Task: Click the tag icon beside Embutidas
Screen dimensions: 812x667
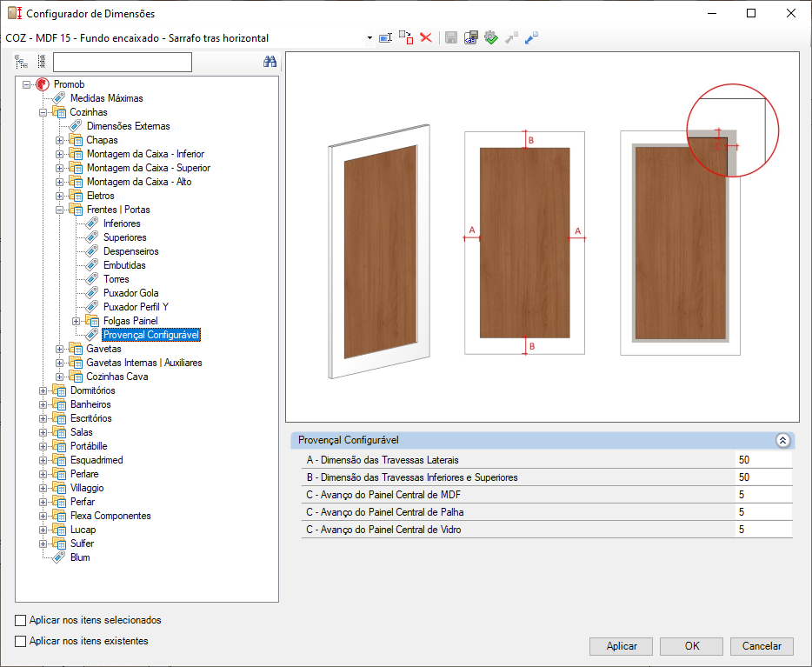Action: [91, 265]
